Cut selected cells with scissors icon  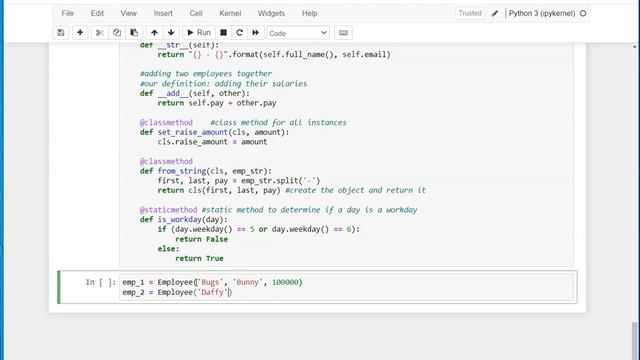click(x=100, y=33)
